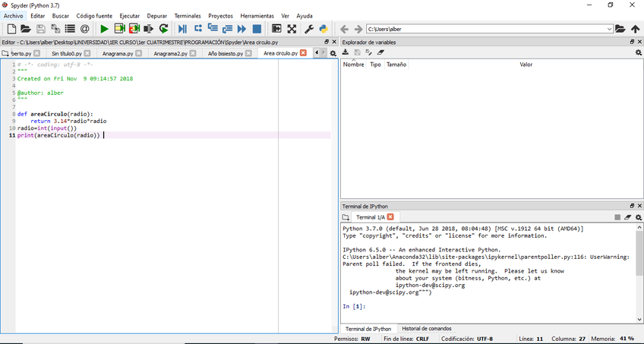The width and height of the screenshot is (644, 344).
Task: Sort variables by Nombre column header
Action: click(x=354, y=65)
